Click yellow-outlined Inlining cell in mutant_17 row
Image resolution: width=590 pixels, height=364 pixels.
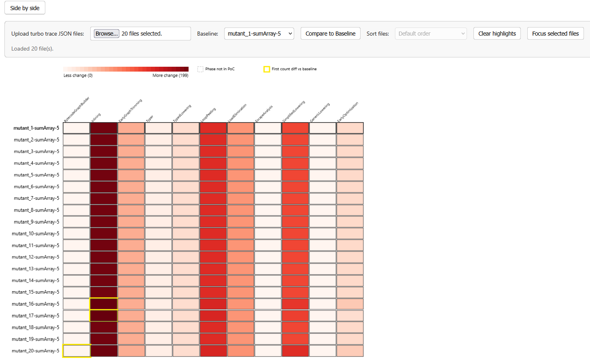(104, 315)
